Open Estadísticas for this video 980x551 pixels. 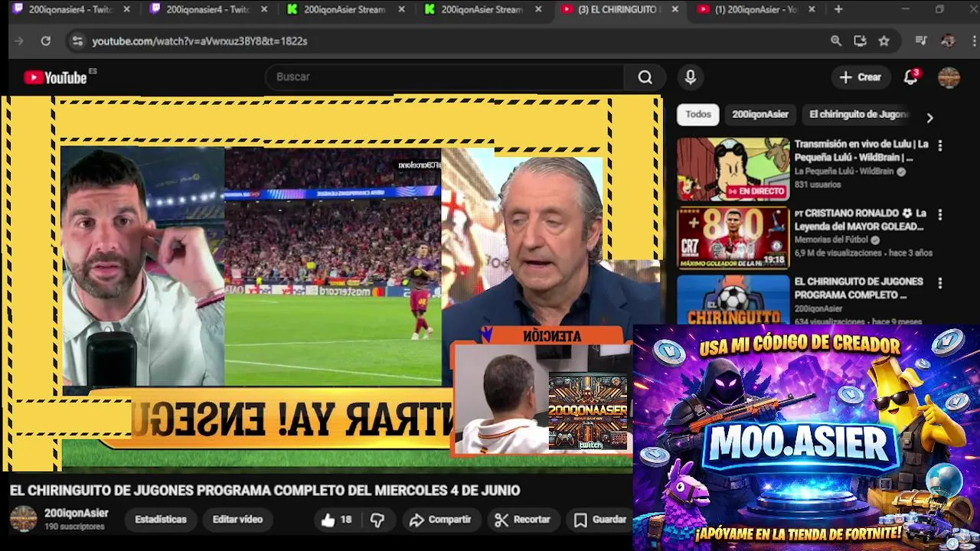(161, 520)
